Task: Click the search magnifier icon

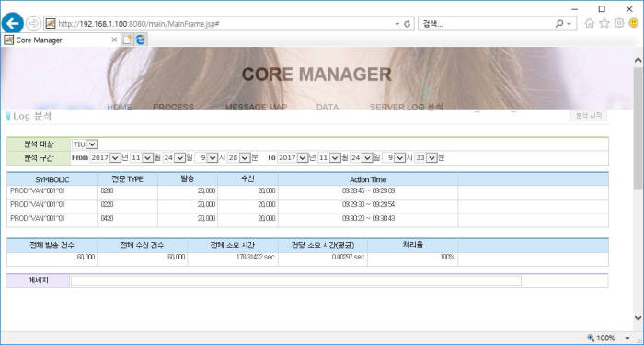Action: [x=559, y=24]
